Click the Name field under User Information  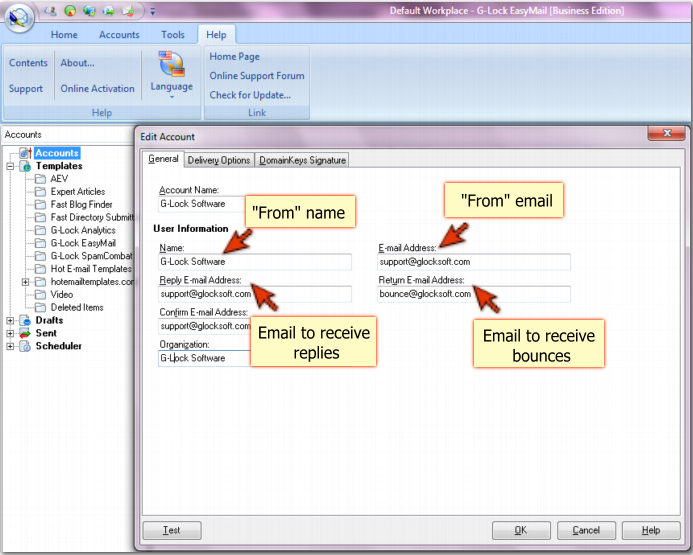coord(255,262)
